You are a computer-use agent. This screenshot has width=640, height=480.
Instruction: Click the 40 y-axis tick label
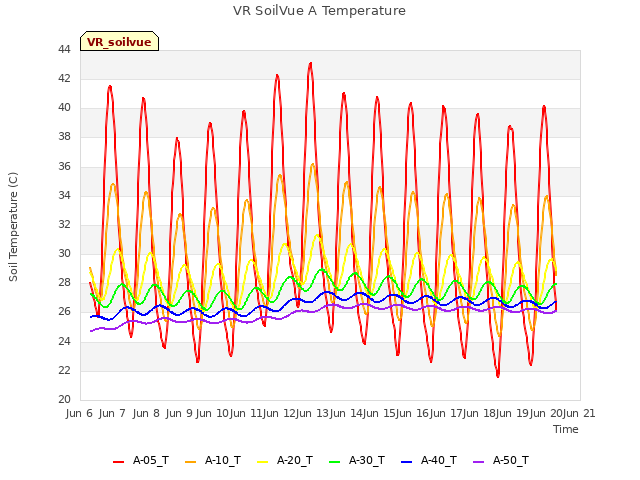64,108
